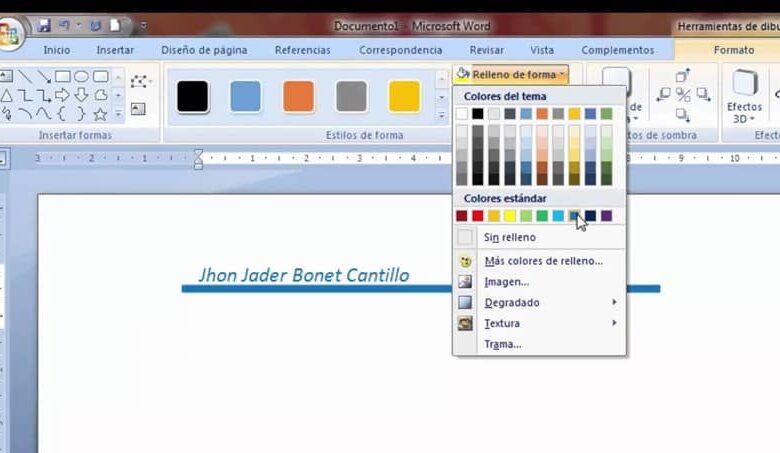Select the Arc shape in the gallery

click(x=25, y=114)
